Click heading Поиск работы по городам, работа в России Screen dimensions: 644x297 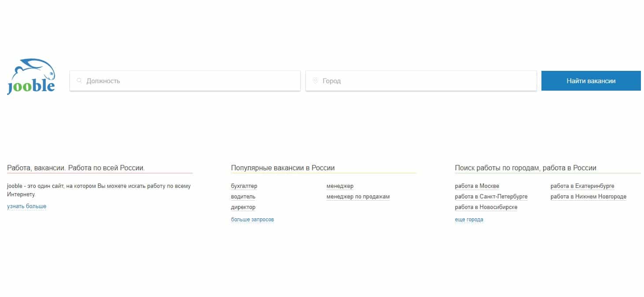[x=526, y=168]
